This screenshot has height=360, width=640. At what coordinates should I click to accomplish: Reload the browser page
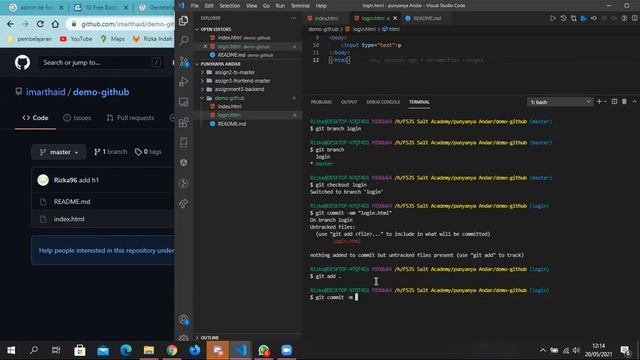40,24
